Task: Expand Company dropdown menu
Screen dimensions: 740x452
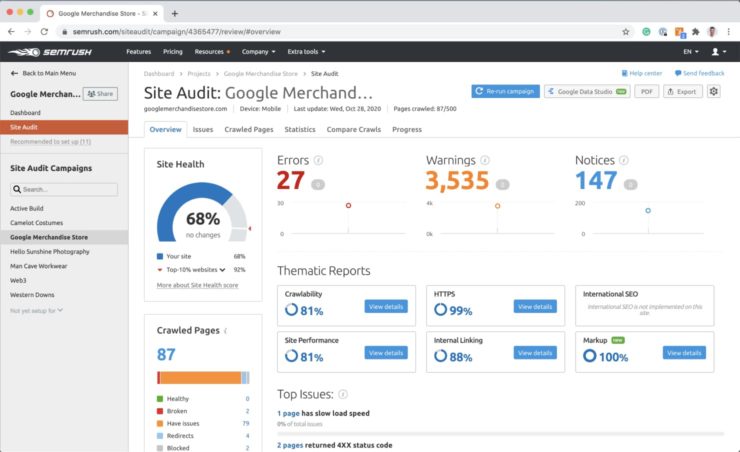Action: click(x=258, y=51)
